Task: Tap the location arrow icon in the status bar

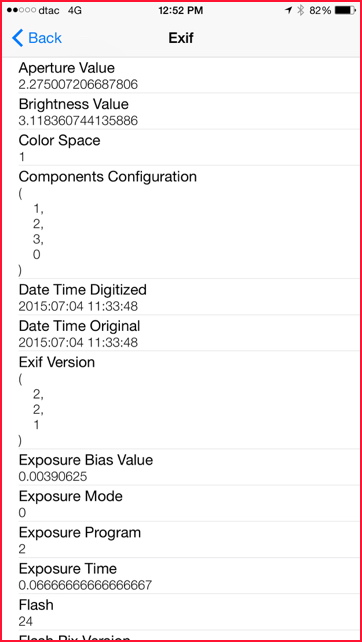Action: click(289, 11)
